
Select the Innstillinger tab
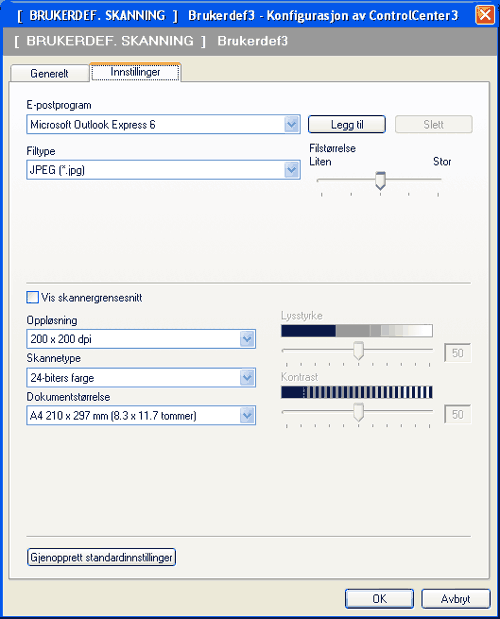click(135, 72)
